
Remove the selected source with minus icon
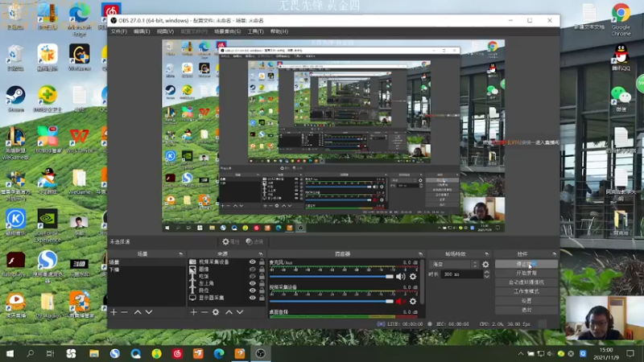point(204,312)
